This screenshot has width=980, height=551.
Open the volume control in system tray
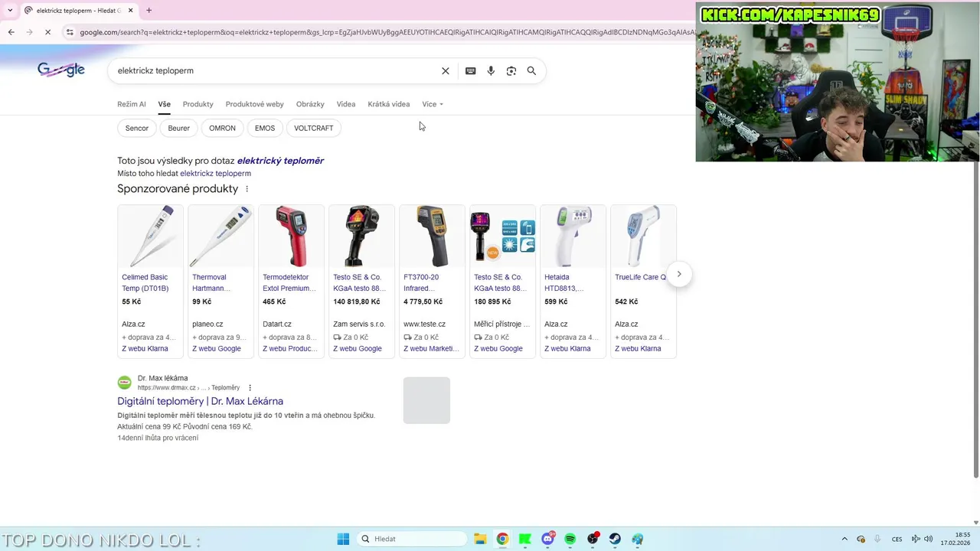tap(928, 539)
